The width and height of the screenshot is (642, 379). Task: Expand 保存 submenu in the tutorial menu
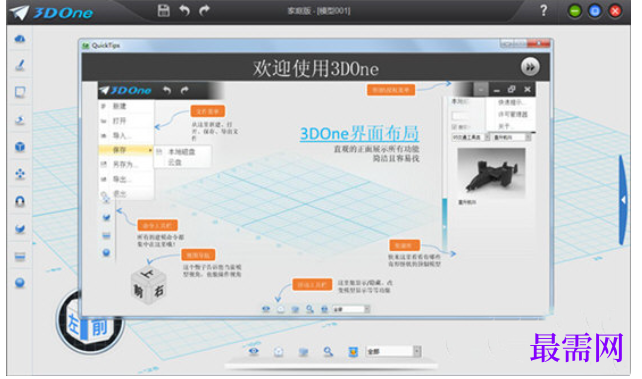click(x=126, y=150)
